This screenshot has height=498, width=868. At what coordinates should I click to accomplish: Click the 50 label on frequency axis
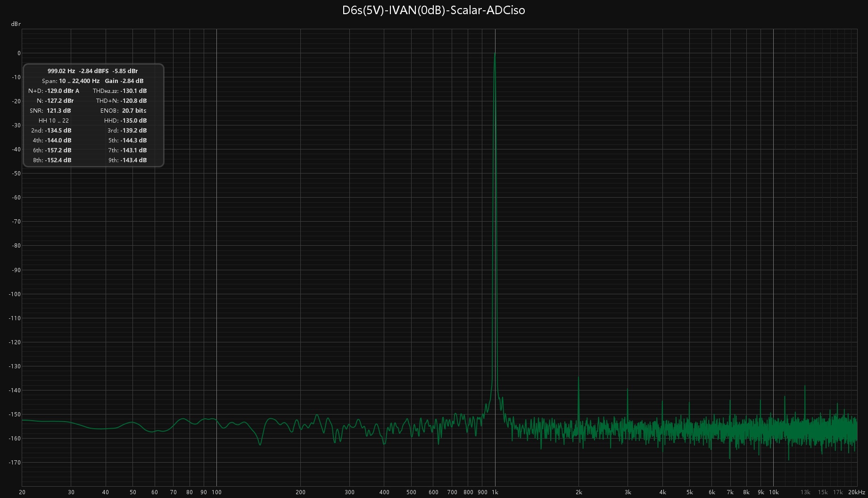pyautogui.click(x=133, y=492)
